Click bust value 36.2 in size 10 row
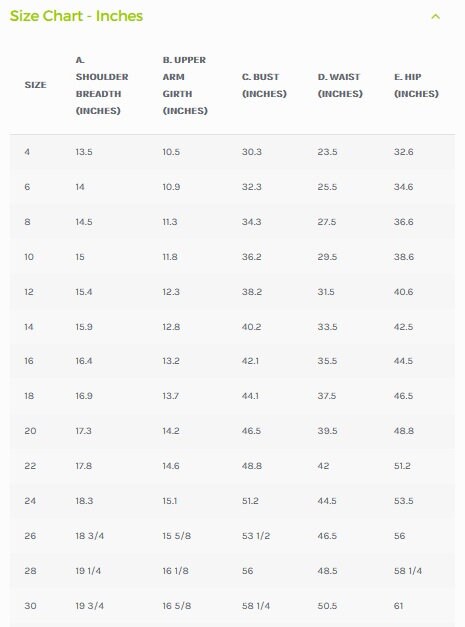465x627 pixels. 251,257
